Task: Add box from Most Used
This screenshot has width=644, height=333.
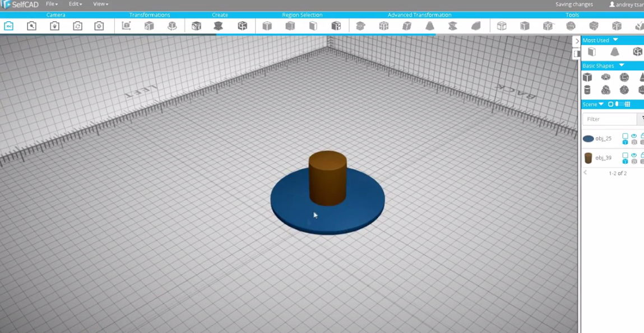Action: (592, 51)
